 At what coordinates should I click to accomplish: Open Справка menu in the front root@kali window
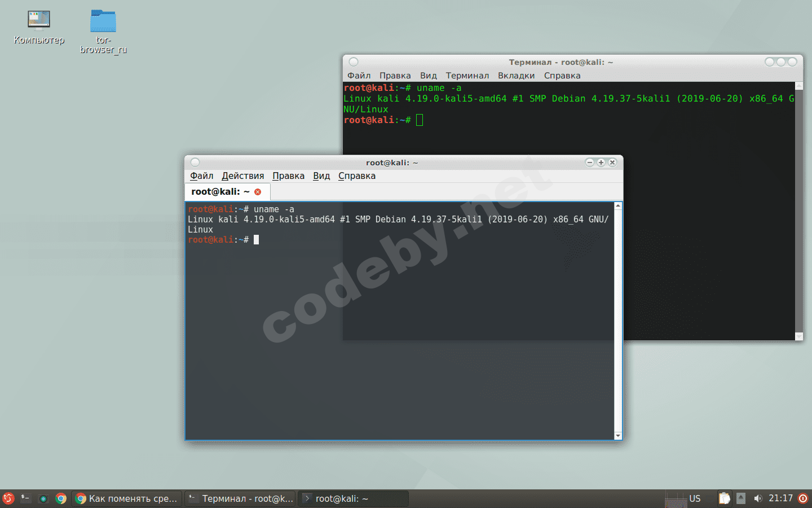(x=357, y=176)
